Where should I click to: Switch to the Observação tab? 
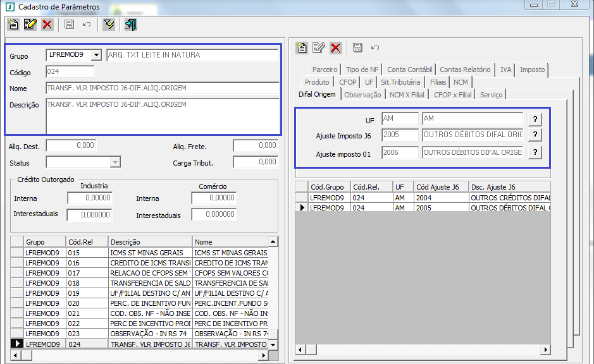[x=362, y=95]
